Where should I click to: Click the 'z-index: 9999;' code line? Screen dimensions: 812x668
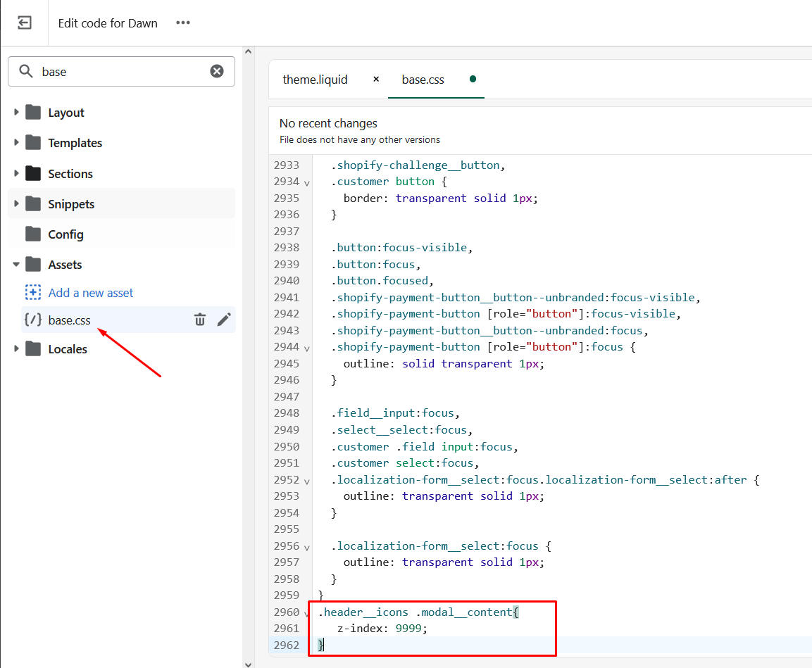[382, 629]
